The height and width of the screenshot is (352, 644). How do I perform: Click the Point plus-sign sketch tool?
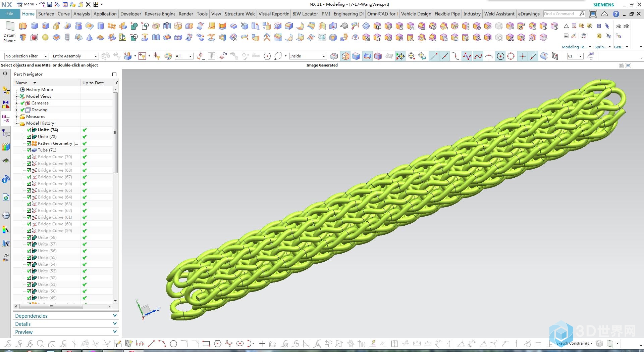pyautogui.click(x=262, y=344)
